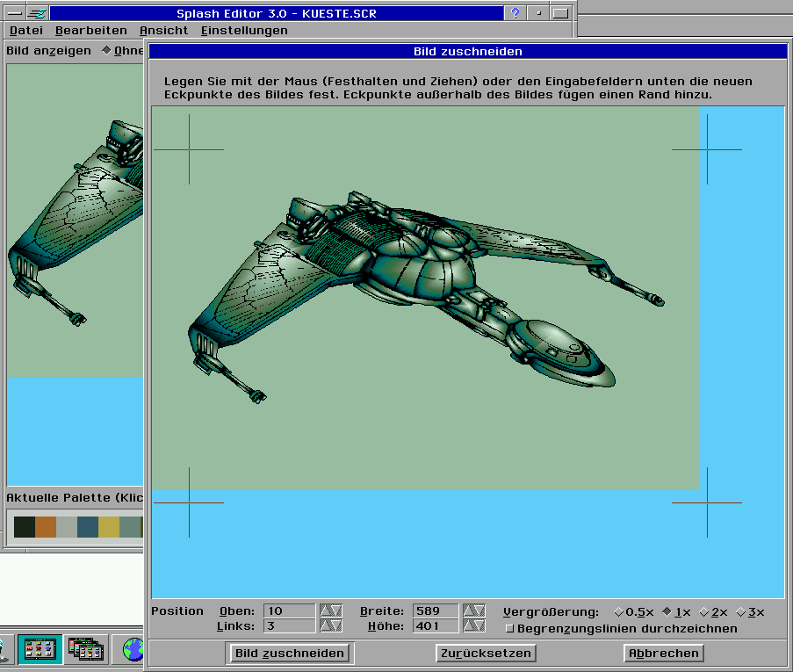Click the help question mark icon in title bar
This screenshot has height=672, width=793.
[x=515, y=14]
